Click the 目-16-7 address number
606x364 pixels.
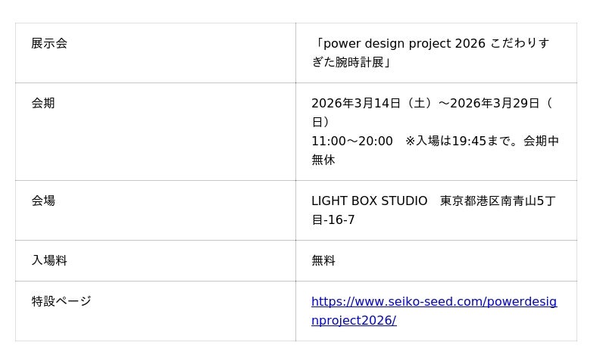click(x=333, y=220)
